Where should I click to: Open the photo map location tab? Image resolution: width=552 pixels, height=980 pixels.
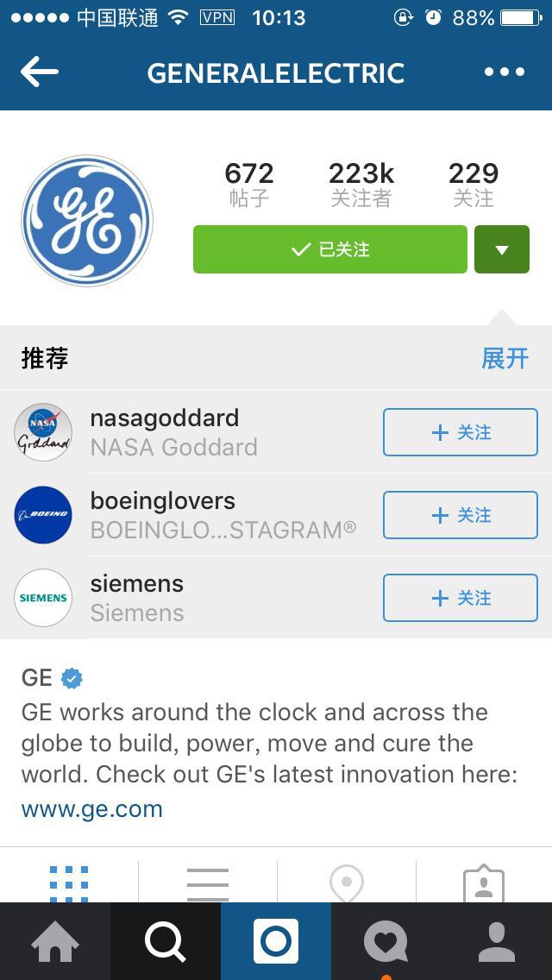(347, 883)
